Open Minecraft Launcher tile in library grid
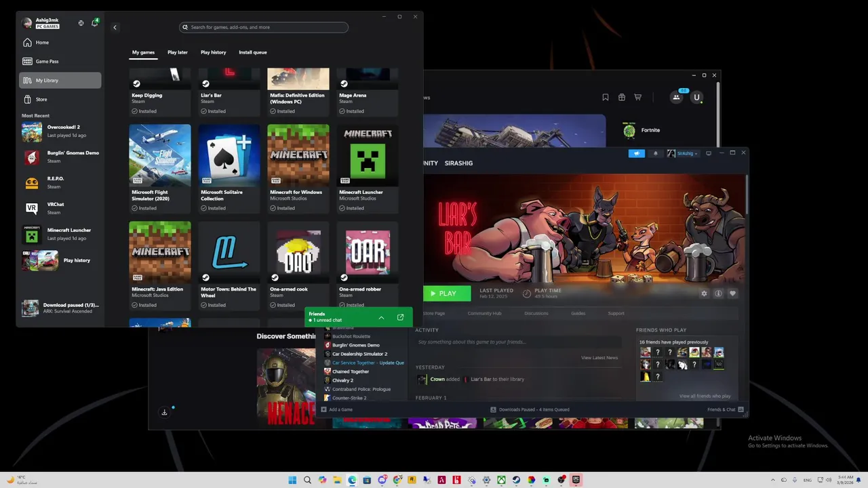Viewport: 868px width, 488px height. (367, 167)
